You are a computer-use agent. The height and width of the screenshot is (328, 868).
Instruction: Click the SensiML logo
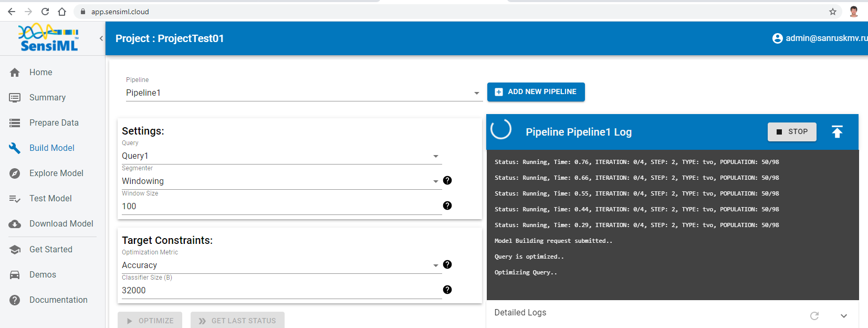[48, 37]
